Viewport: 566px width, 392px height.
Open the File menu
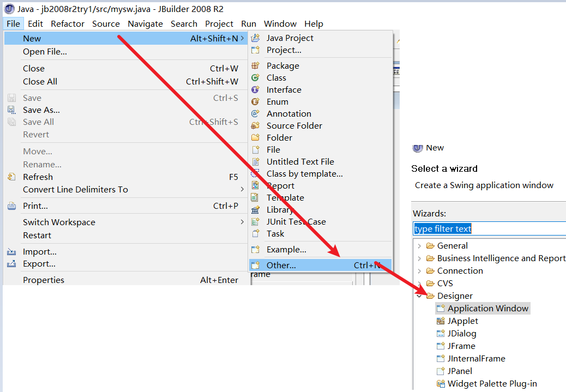point(13,24)
